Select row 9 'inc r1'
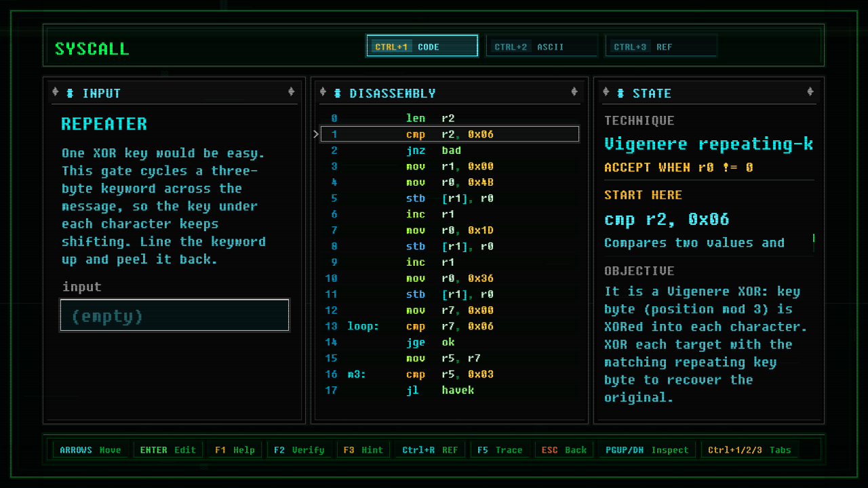The image size is (868, 488). coord(450,262)
